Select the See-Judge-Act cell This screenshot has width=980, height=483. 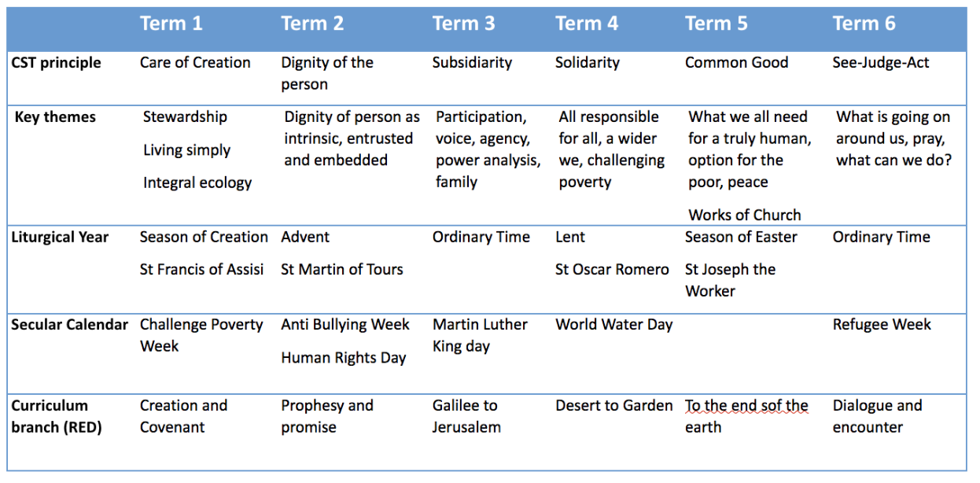[x=881, y=63]
